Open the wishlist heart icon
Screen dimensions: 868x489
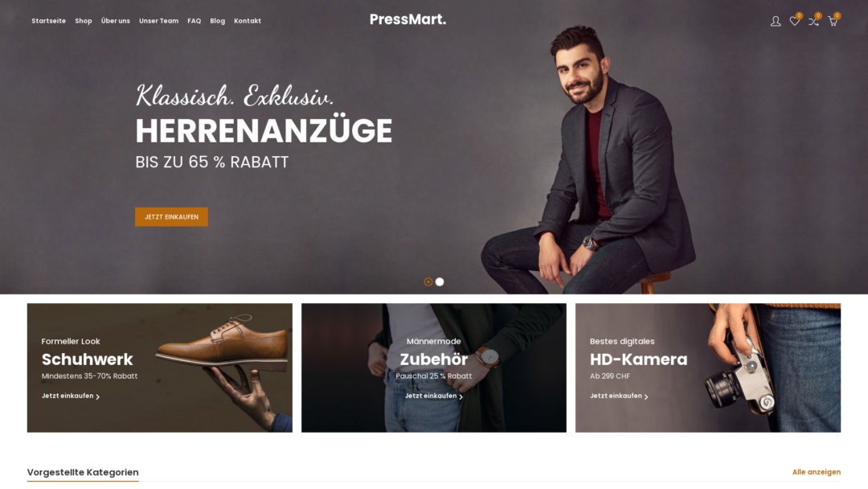coord(794,21)
